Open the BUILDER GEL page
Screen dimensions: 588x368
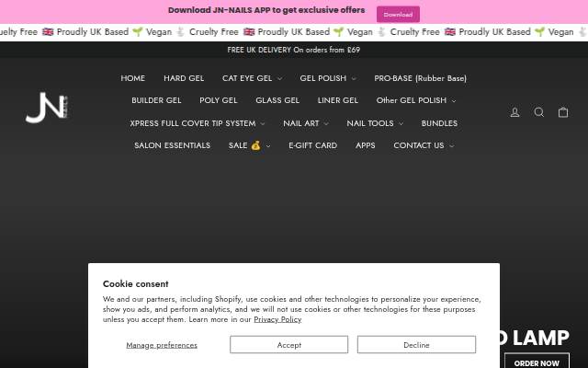click(156, 100)
